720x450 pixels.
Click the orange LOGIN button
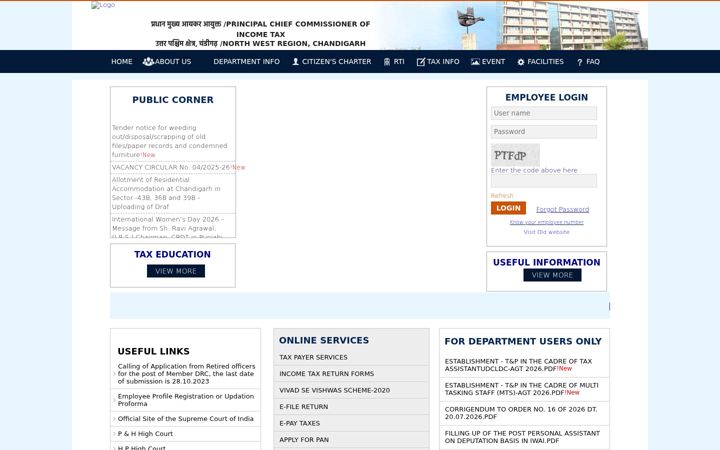click(x=508, y=208)
